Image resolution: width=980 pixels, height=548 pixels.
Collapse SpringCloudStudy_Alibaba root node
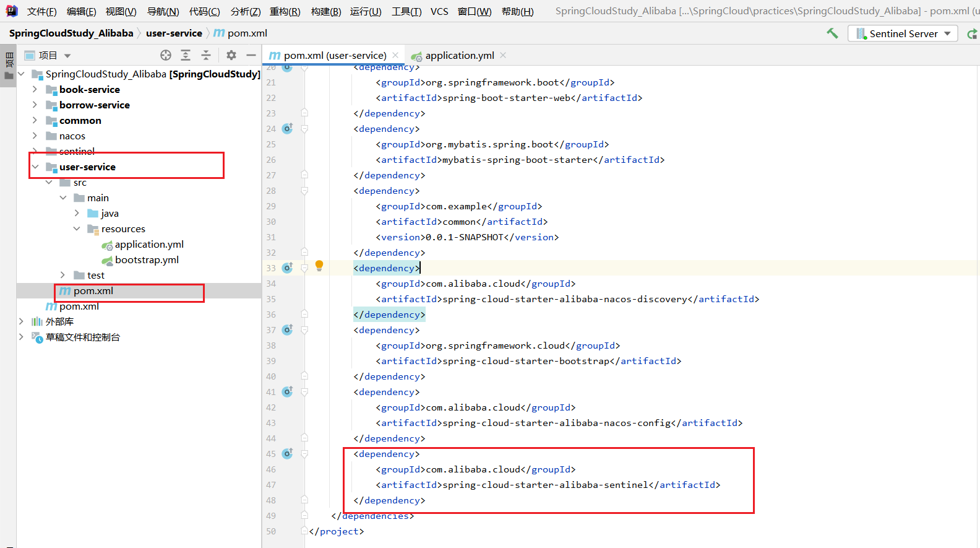point(22,74)
